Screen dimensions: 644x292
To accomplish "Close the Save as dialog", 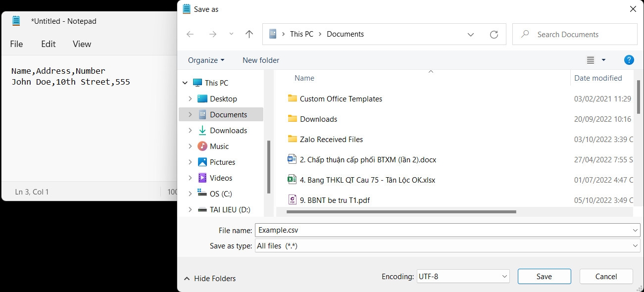I will tap(633, 9).
